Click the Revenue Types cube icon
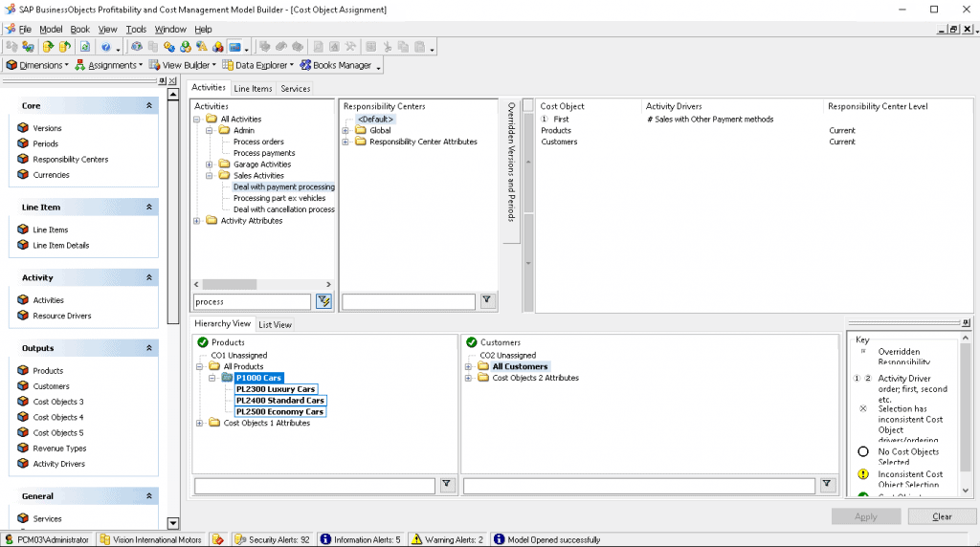Image resolution: width=980 pixels, height=547 pixels. [23, 449]
